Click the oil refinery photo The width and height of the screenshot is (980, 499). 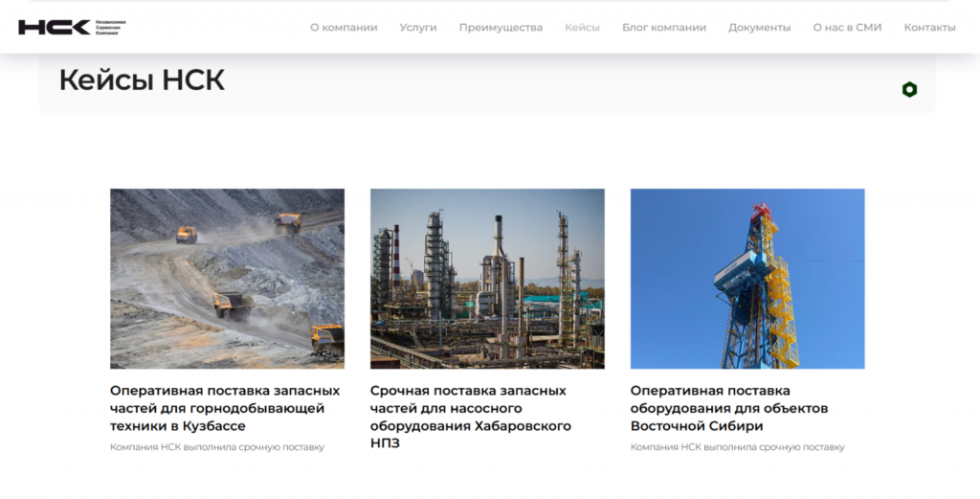point(487,279)
